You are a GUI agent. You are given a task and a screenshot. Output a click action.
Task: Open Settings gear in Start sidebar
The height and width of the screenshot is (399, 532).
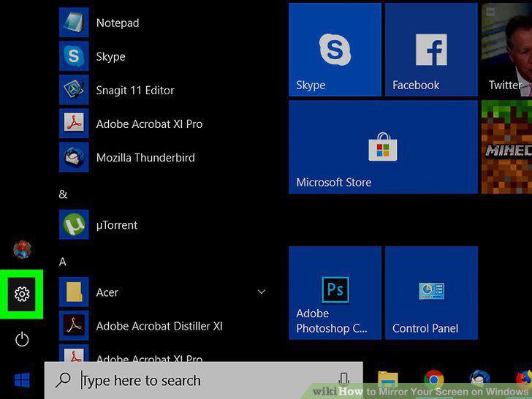[22, 294]
